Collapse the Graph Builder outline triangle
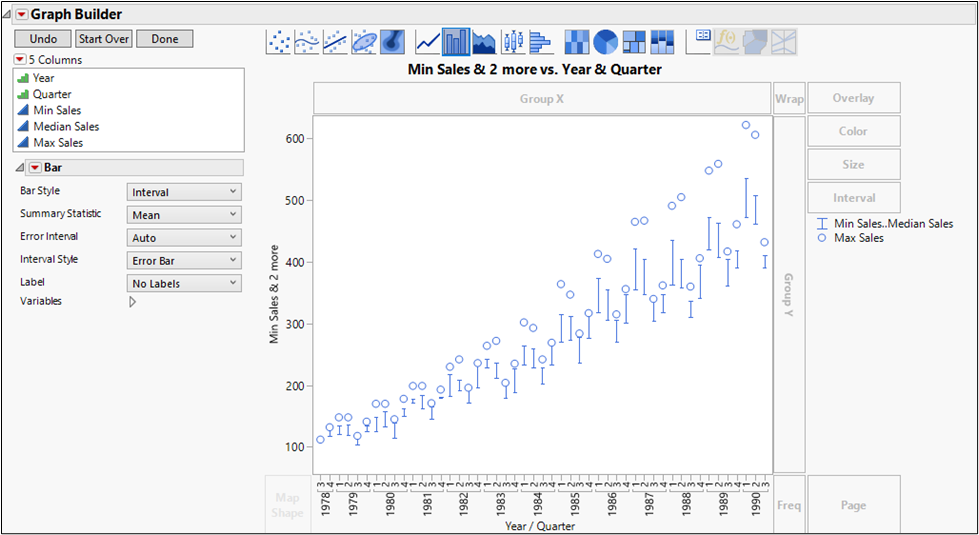 coord(7,14)
